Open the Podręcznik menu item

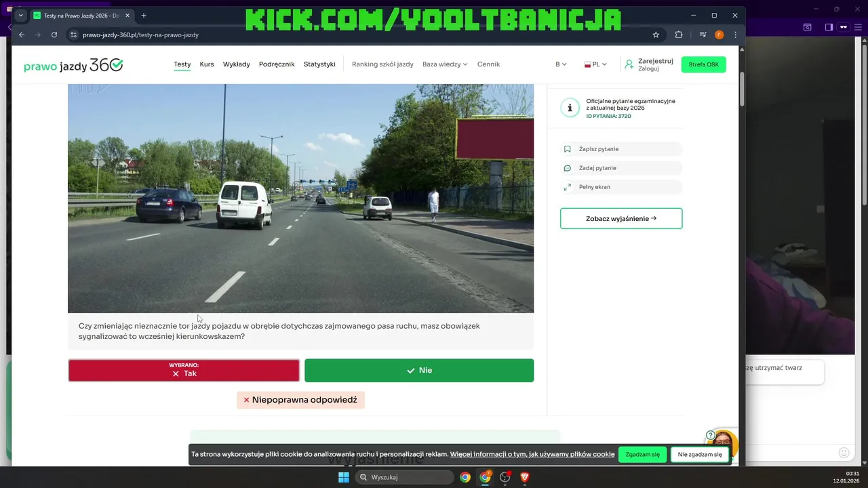277,64
